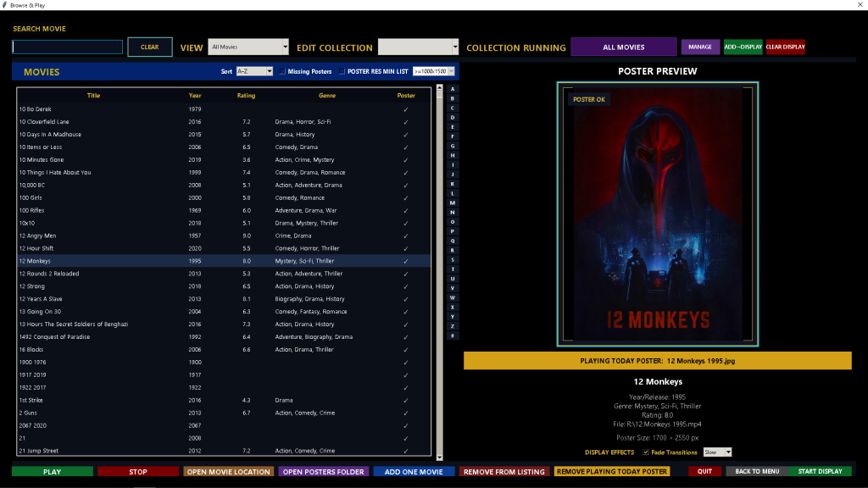Jump to letter M in alphabet index

pos(453,202)
